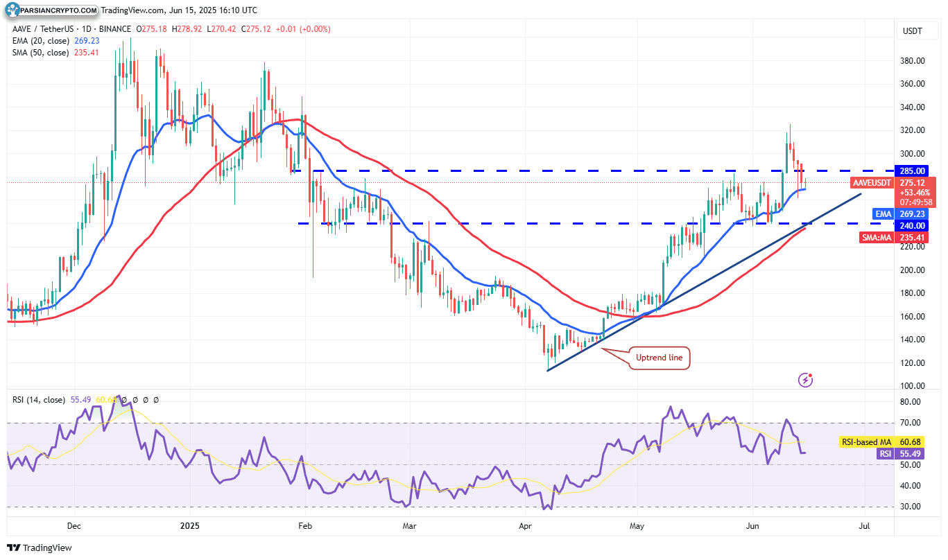Open the USDT currency selector at top right
Image resolution: width=948 pixels, height=560 pixels.
[x=917, y=30]
